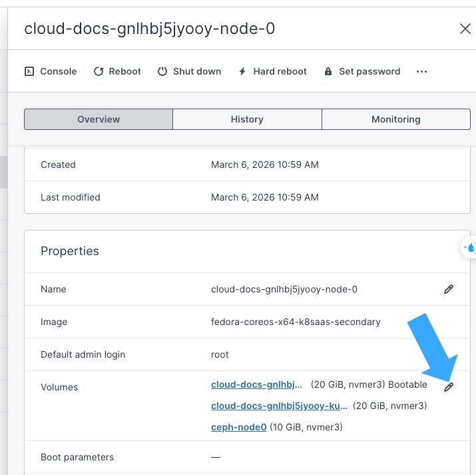
Task: Edit the server Name with pencil icon
Action: [x=449, y=289]
